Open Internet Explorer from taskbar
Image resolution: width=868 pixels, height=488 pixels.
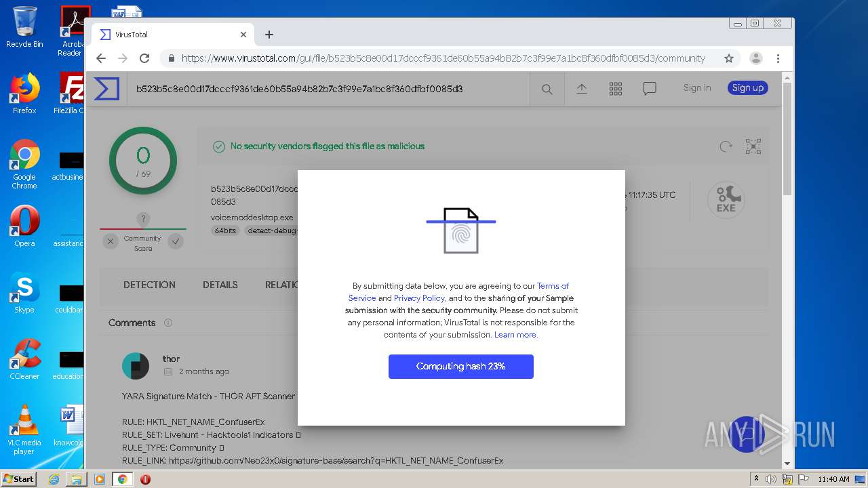click(x=54, y=479)
